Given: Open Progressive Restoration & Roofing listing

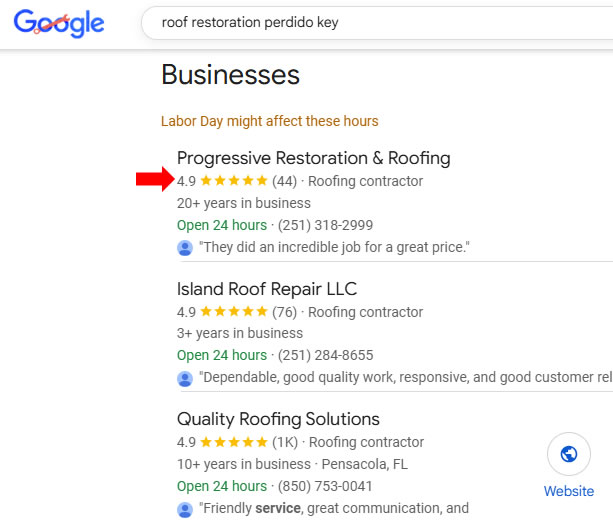Looking at the screenshot, I should 313,158.
